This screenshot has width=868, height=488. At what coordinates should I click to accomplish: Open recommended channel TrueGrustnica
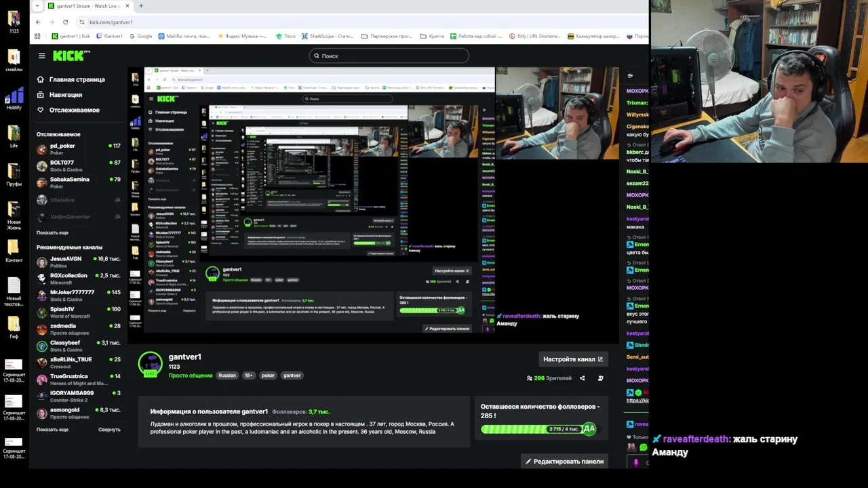pos(78,379)
